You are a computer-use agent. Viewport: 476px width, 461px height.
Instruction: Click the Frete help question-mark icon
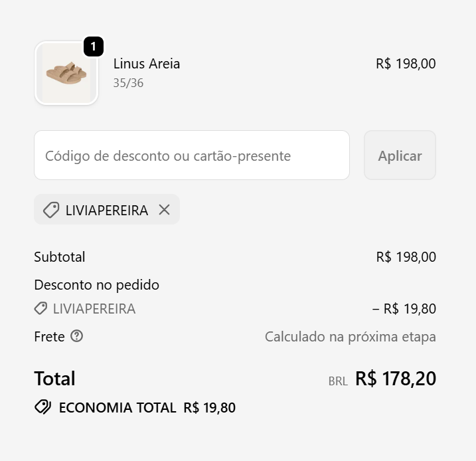77,336
